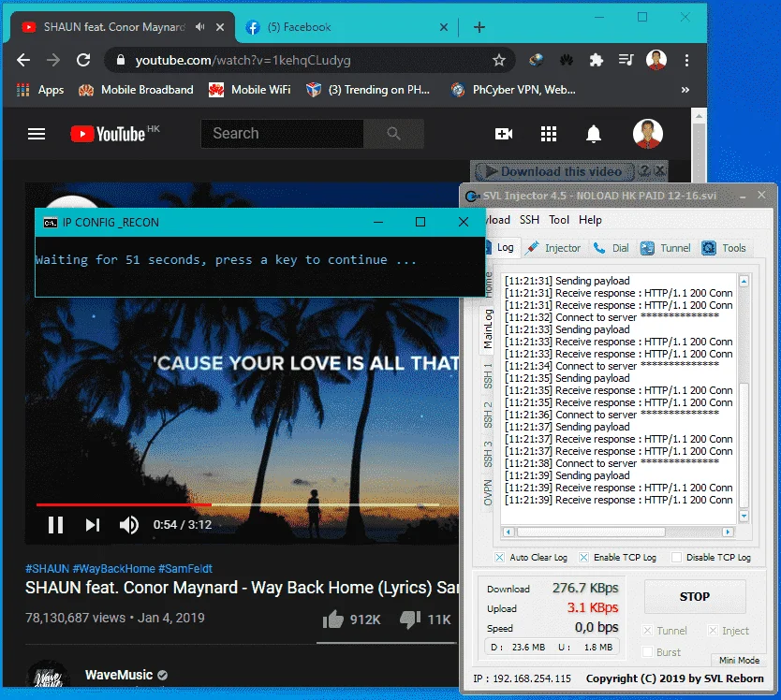The height and width of the screenshot is (700, 781).
Task: Open PhCyber VPN bookmark
Action: tap(513, 90)
